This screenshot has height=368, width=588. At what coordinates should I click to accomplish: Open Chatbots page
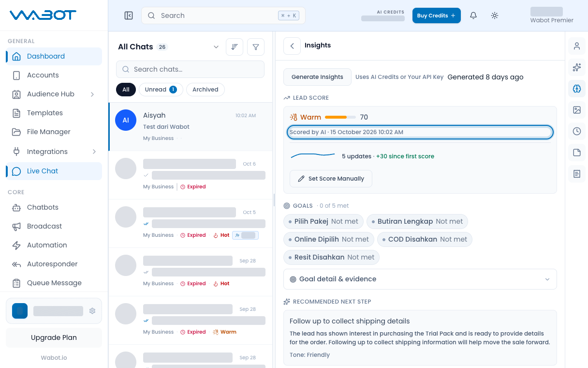(x=54, y=207)
